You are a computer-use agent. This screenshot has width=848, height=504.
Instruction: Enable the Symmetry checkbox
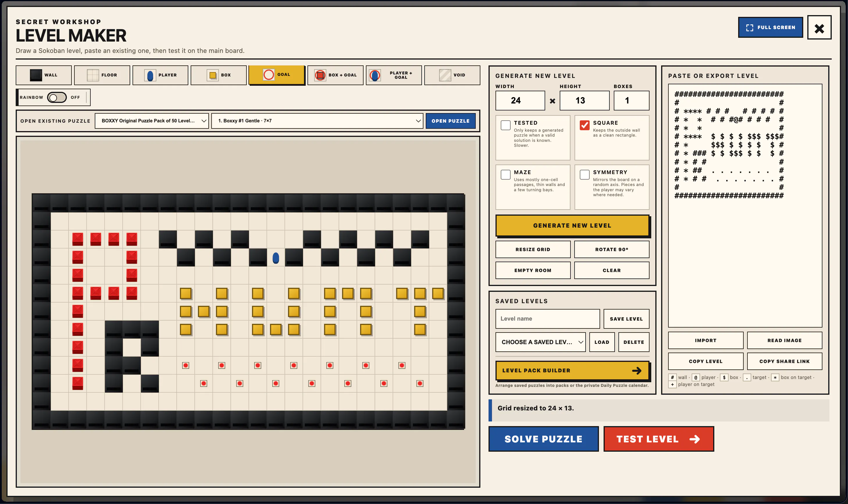coord(585,175)
